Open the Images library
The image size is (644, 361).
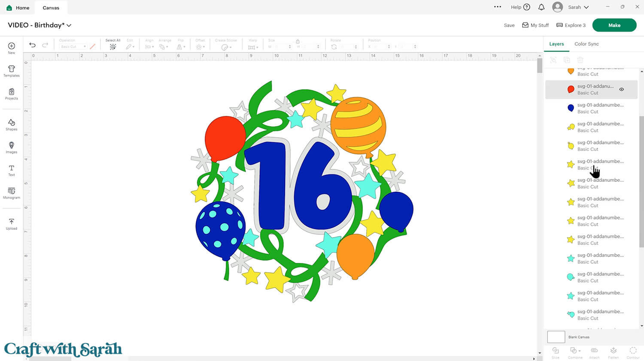(12, 147)
